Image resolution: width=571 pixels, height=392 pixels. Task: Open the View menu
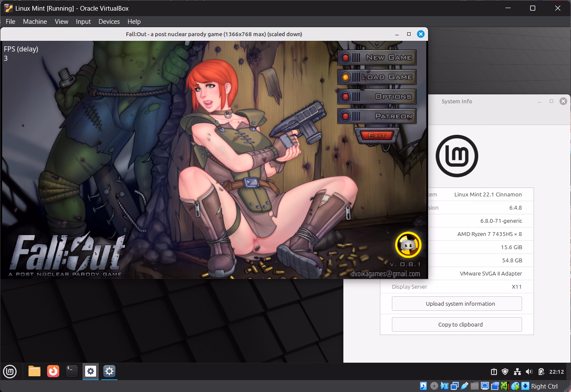pyautogui.click(x=62, y=22)
